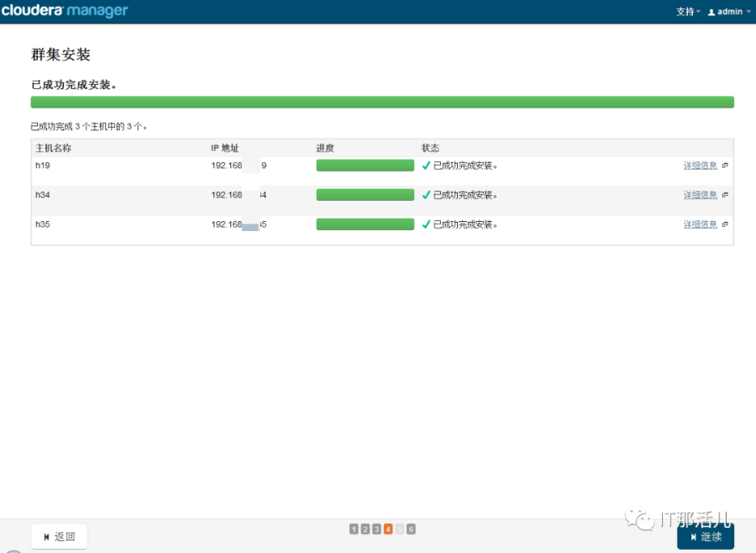
Task: Click the admin user icon
Action: point(711,12)
